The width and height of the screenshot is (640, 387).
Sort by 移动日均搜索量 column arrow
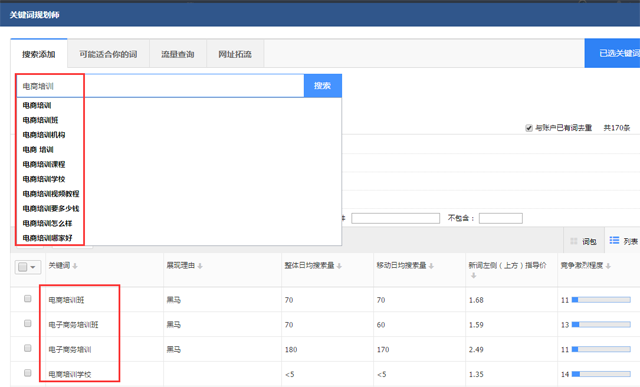click(x=431, y=266)
